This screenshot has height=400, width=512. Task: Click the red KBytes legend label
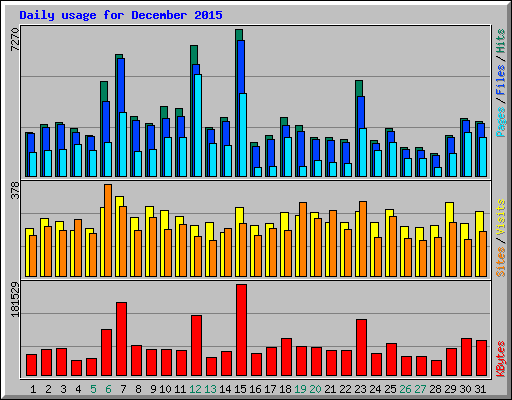501,359
